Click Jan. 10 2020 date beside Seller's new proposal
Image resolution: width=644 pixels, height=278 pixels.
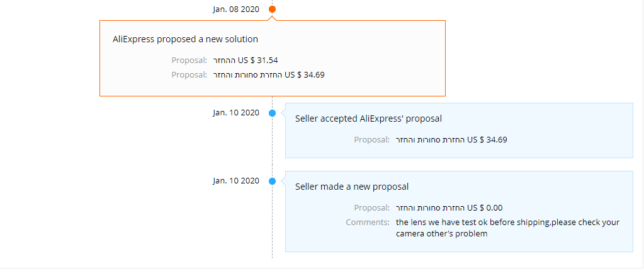click(x=236, y=181)
